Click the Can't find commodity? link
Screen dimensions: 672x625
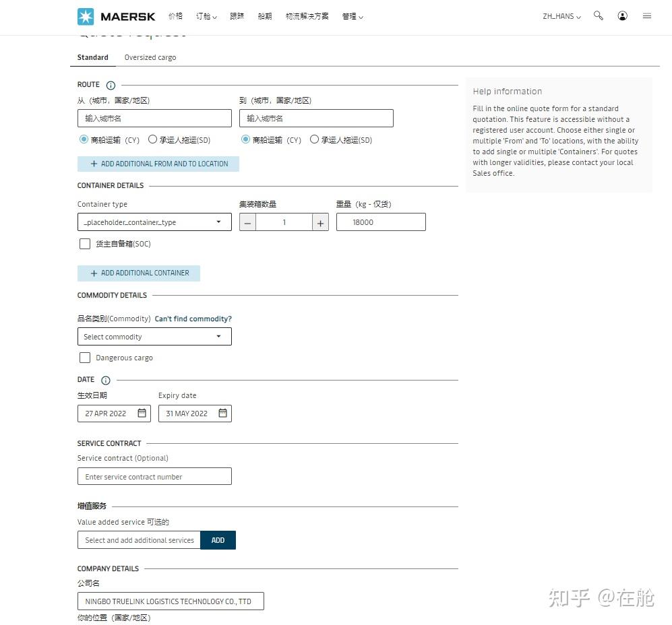coord(193,319)
